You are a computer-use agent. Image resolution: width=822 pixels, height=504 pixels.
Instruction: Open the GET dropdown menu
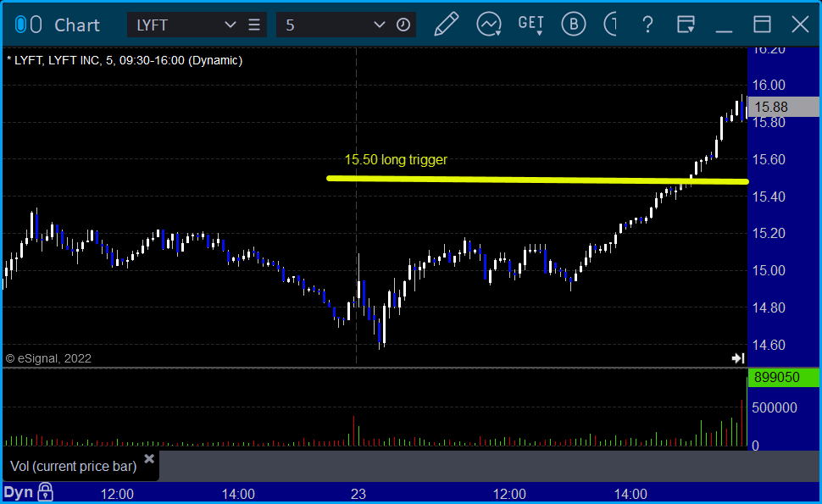[531, 24]
